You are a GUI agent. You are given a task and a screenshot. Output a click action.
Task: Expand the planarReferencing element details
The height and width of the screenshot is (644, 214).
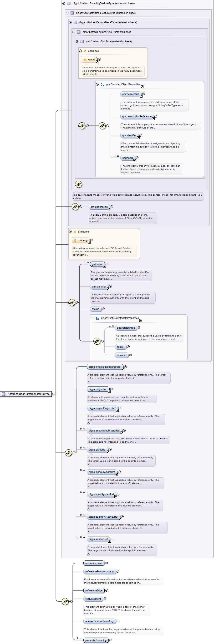click(x=111, y=640)
